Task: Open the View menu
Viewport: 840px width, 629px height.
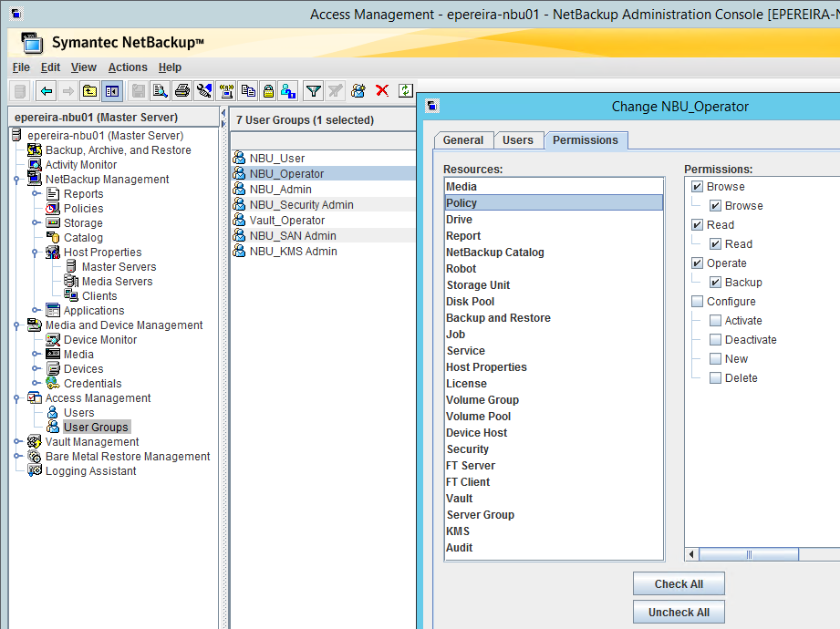Action: 84,67
